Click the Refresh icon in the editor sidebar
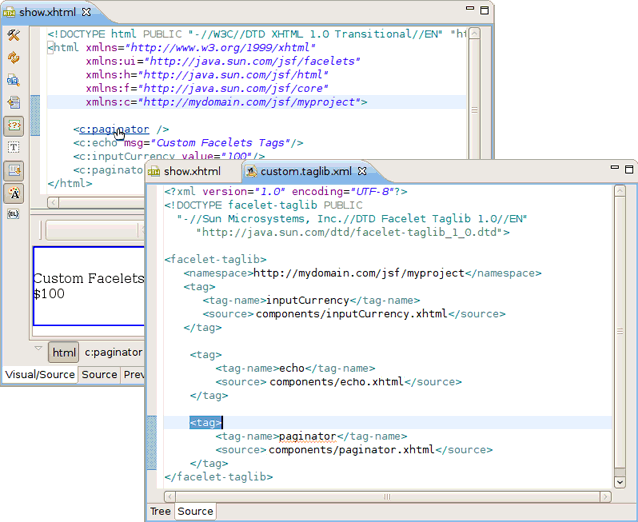638x522 pixels. (13, 58)
